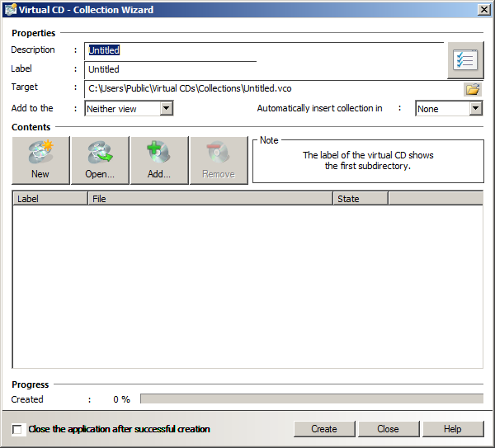The height and width of the screenshot is (448, 495).
Task: Browse for target folder icon
Action: click(x=473, y=89)
